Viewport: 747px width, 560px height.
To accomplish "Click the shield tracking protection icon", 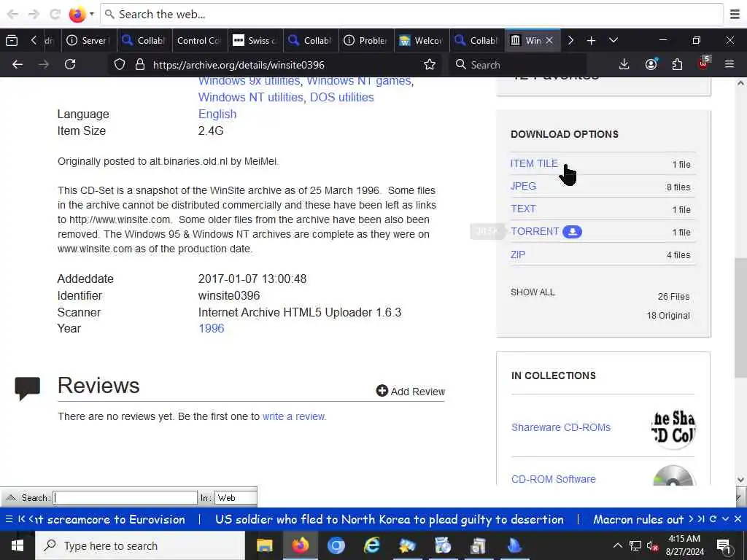I will [x=120, y=64].
